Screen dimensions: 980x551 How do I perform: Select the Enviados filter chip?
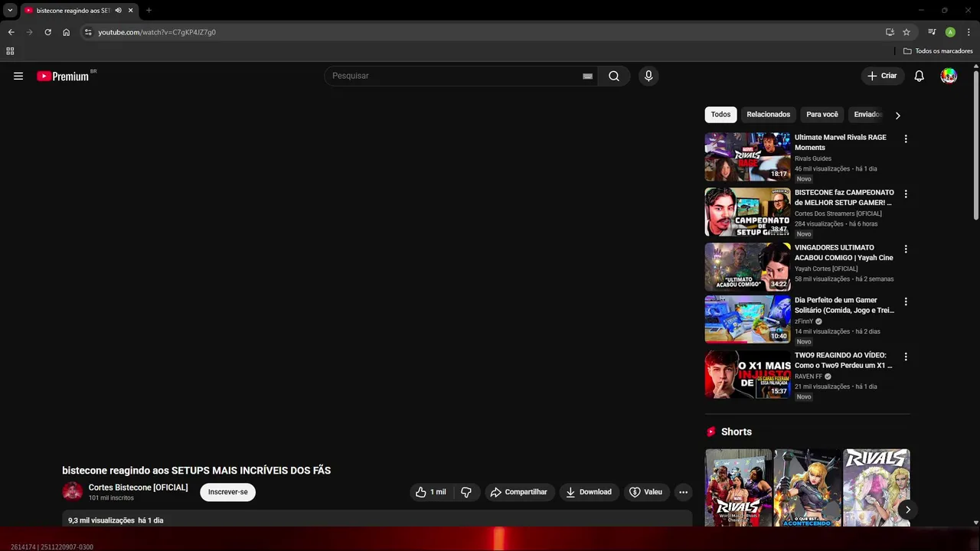(x=867, y=115)
